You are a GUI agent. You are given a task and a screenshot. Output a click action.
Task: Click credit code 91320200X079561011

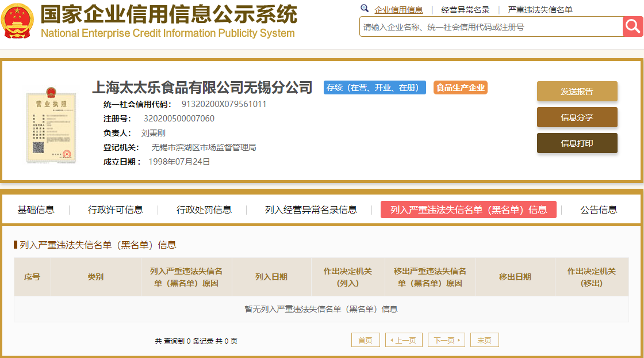[x=224, y=104]
